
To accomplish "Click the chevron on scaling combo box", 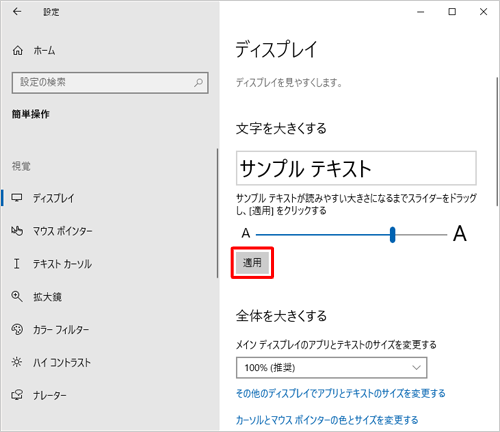I will click(x=416, y=368).
